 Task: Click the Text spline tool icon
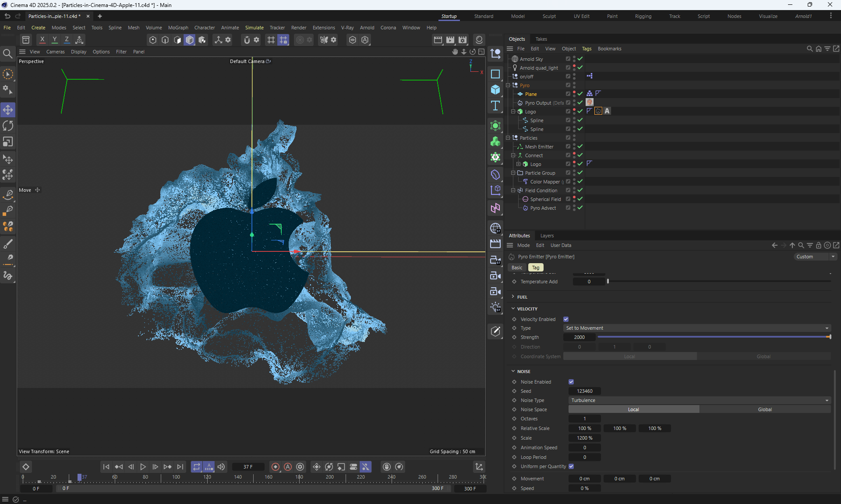[495, 106]
